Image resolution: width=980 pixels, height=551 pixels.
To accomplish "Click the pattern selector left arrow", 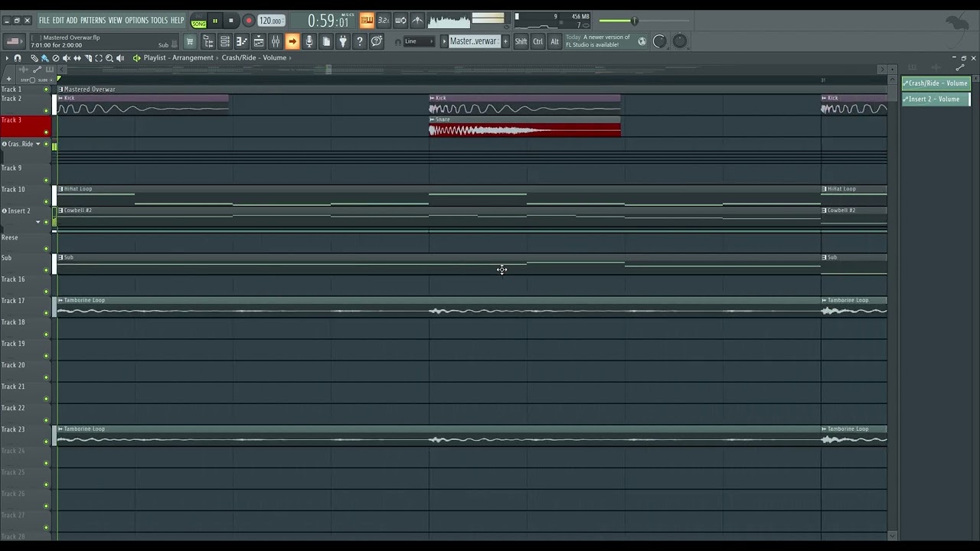I will coord(444,41).
